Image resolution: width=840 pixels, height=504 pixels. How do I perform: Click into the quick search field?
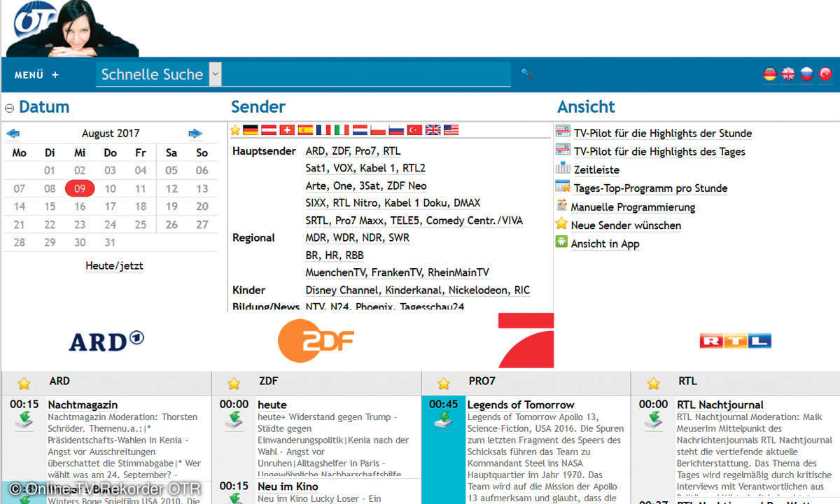[x=366, y=74]
